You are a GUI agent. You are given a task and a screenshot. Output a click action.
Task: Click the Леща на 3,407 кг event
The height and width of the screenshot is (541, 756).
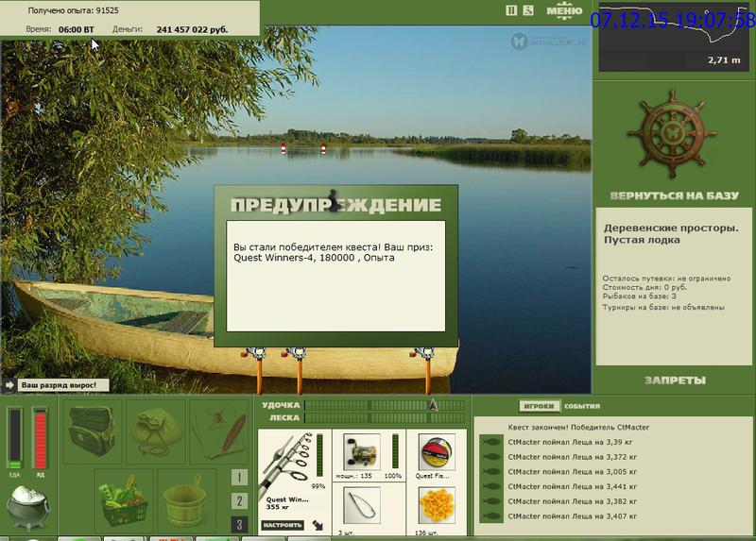(x=572, y=516)
